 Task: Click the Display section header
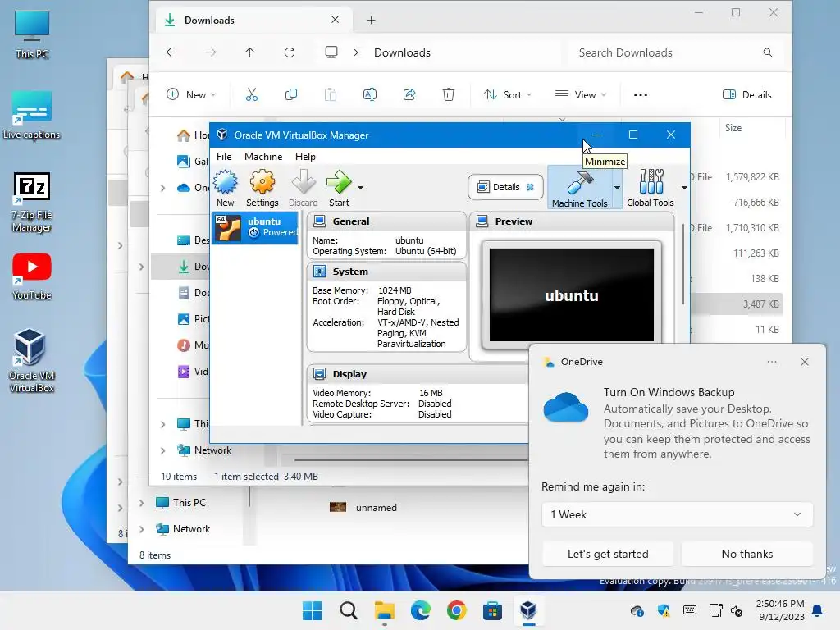tap(418, 374)
